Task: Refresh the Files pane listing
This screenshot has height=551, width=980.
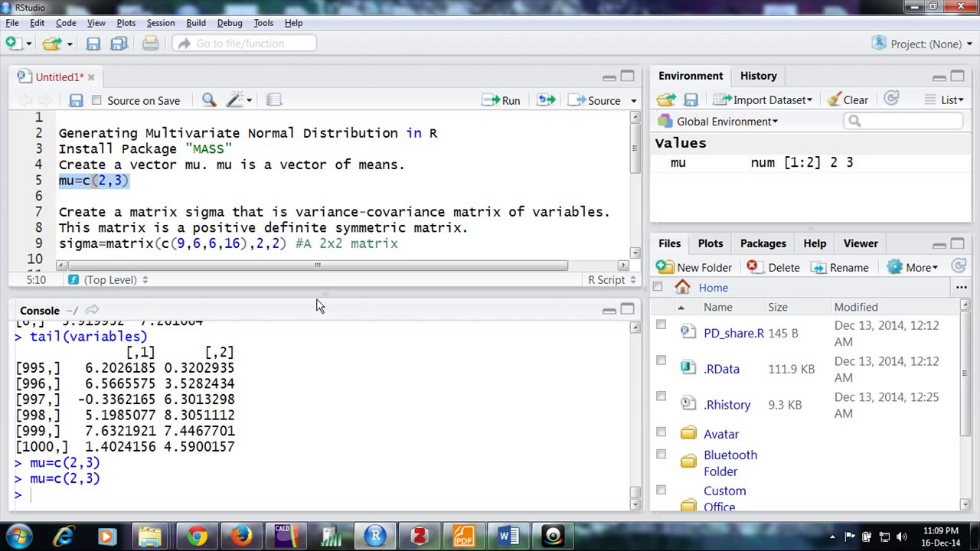Action: 958,266
